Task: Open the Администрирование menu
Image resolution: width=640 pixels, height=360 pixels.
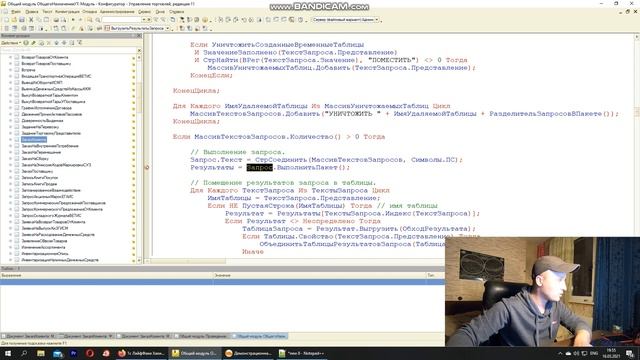Action: [x=117, y=12]
